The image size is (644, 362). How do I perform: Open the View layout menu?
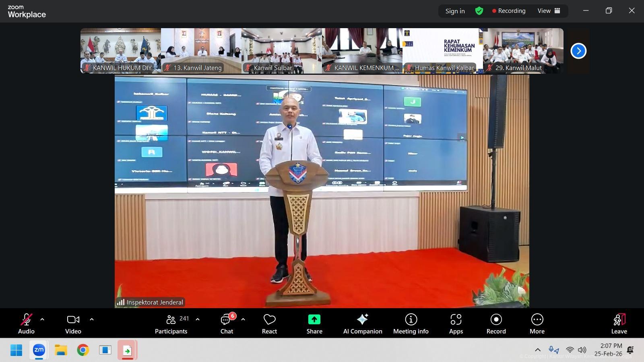click(549, 11)
